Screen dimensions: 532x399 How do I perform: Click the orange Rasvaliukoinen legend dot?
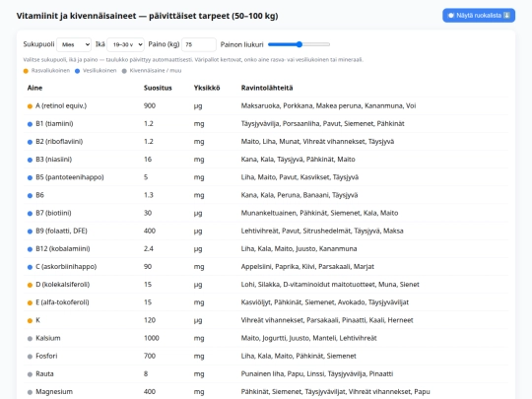pos(26,71)
